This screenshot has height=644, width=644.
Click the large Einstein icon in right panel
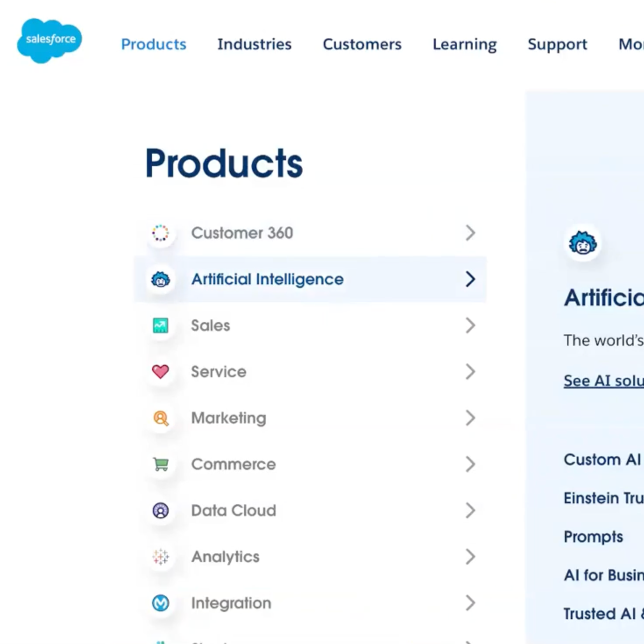(583, 243)
